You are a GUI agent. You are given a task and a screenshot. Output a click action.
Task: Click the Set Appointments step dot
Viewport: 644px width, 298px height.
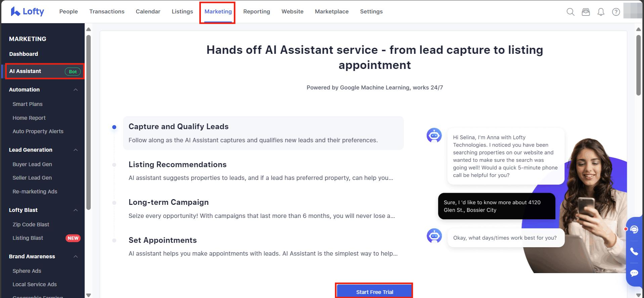[x=114, y=240]
